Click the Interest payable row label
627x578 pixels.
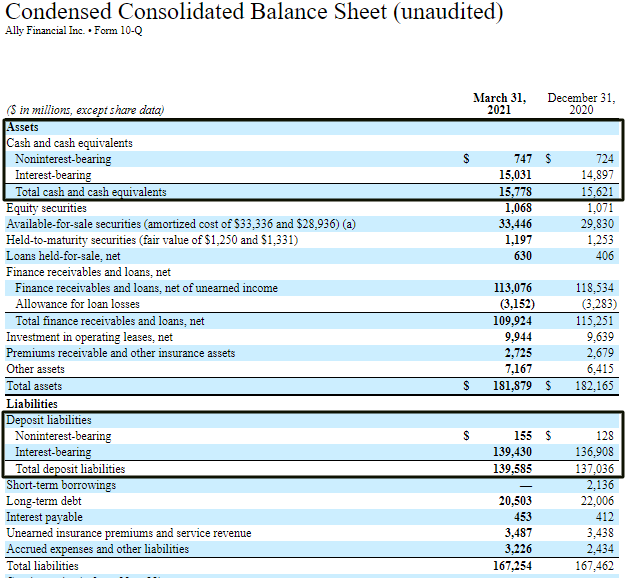(46, 517)
